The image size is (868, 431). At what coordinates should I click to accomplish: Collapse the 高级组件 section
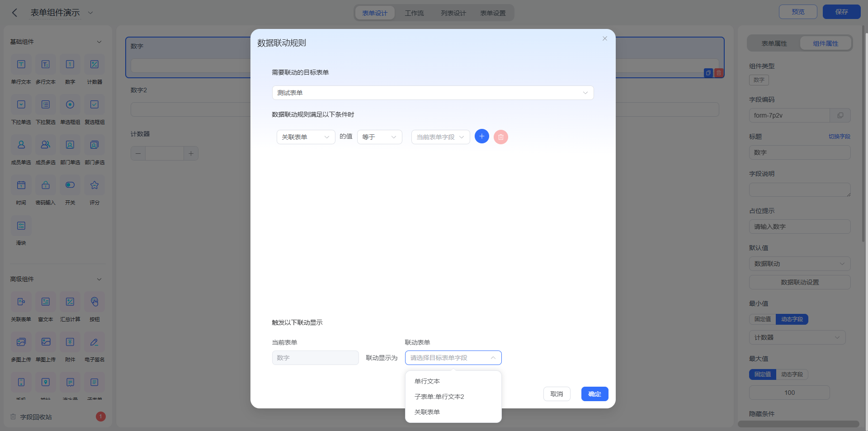coord(99,279)
